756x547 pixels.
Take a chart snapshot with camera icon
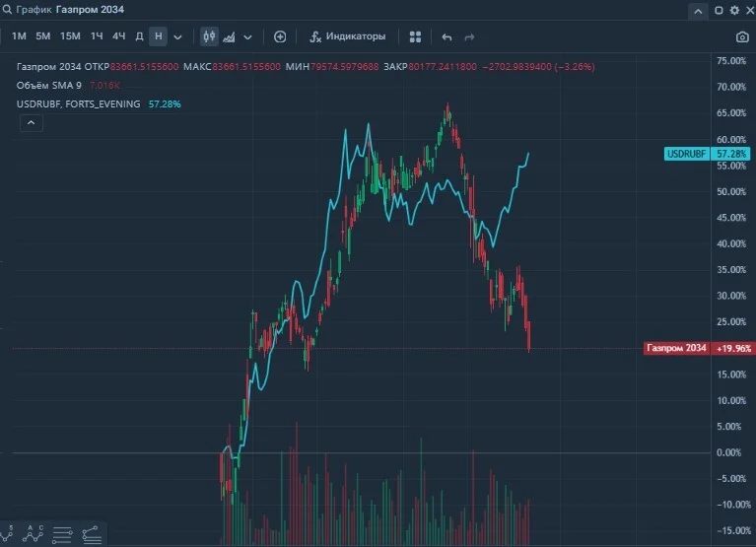[x=742, y=37]
